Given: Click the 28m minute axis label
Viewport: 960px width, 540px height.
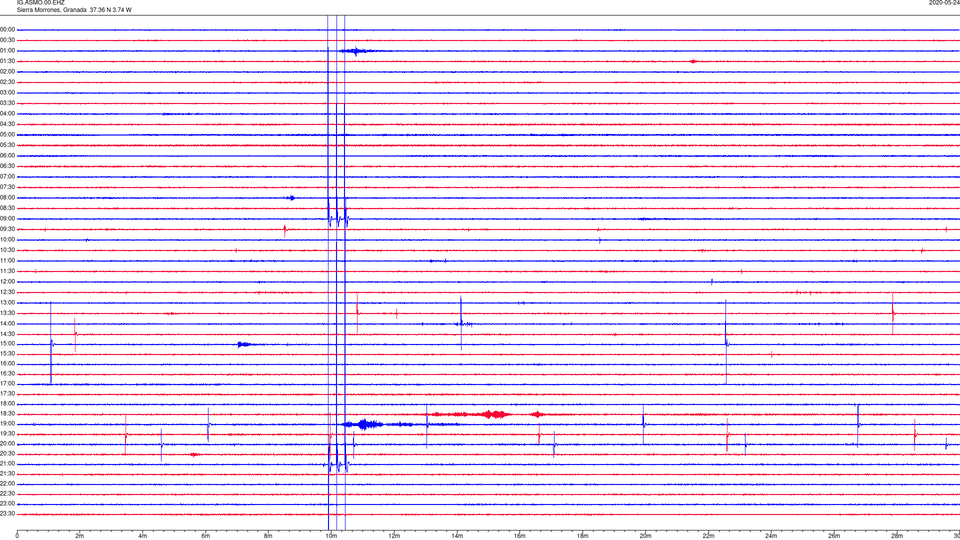Looking at the screenshot, I should pyautogui.click(x=897, y=536).
